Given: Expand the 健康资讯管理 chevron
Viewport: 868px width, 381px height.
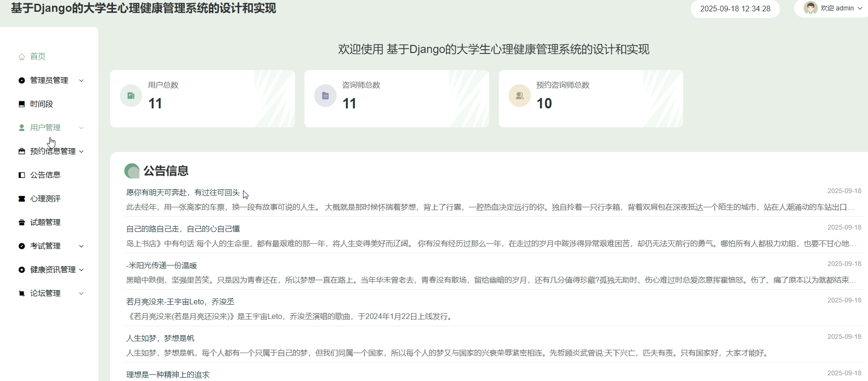Looking at the screenshot, I should [81, 270].
